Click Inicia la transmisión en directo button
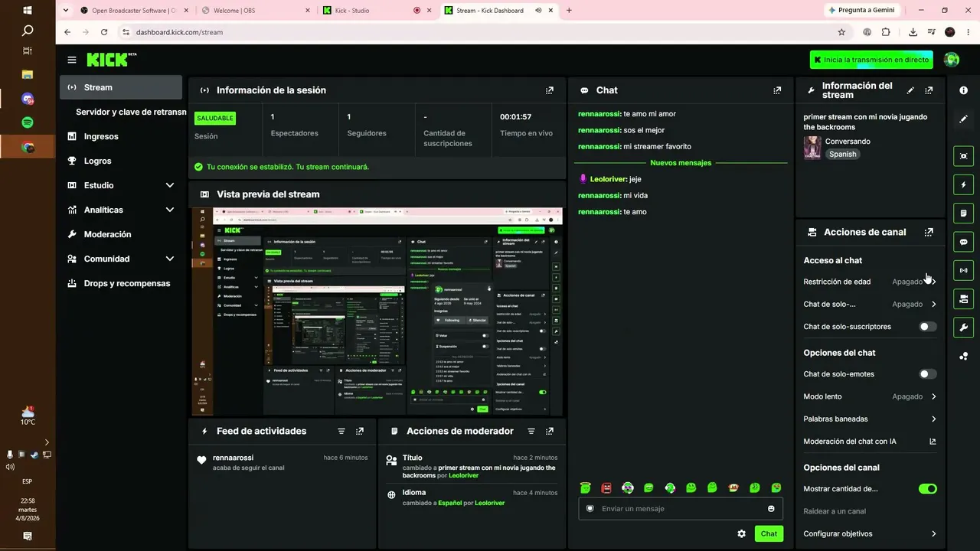The image size is (980, 551). coord(871,60)
